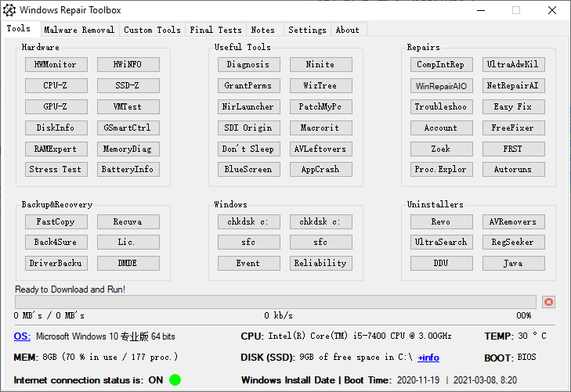Viewport: 571px width, 392px height.
Task: Open the Notes tab
Action: [263, 30]
